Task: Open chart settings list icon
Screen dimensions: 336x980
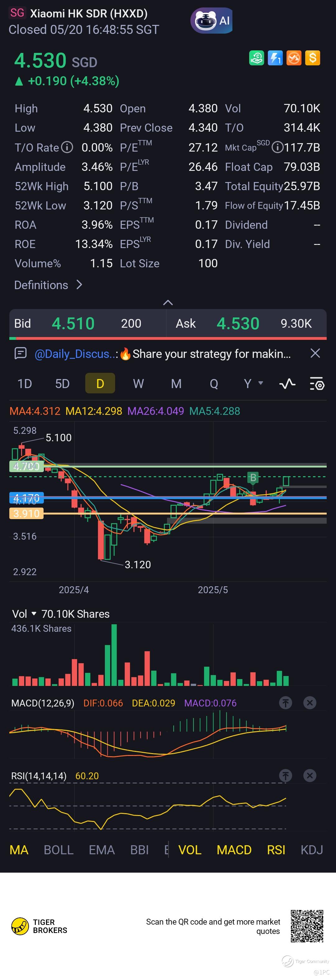Action: pos(317,383)
